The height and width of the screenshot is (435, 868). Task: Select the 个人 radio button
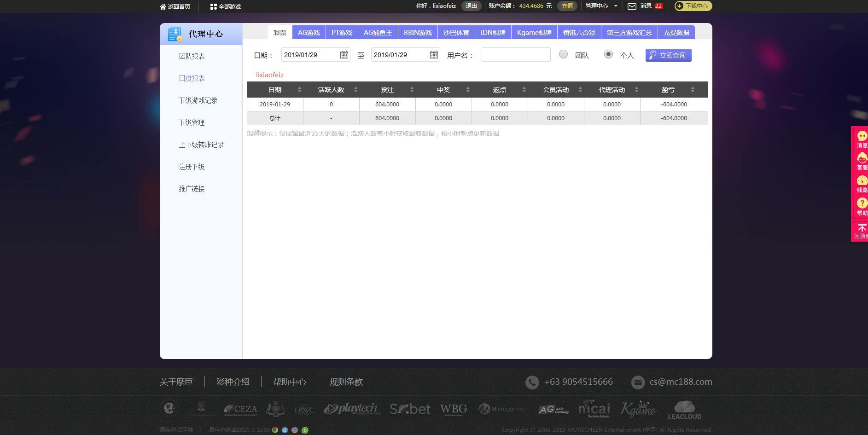tap(609, 54)
